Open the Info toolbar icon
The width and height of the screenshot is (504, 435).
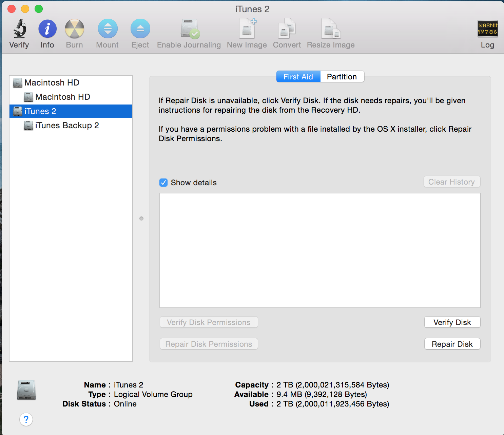(47, 29)
